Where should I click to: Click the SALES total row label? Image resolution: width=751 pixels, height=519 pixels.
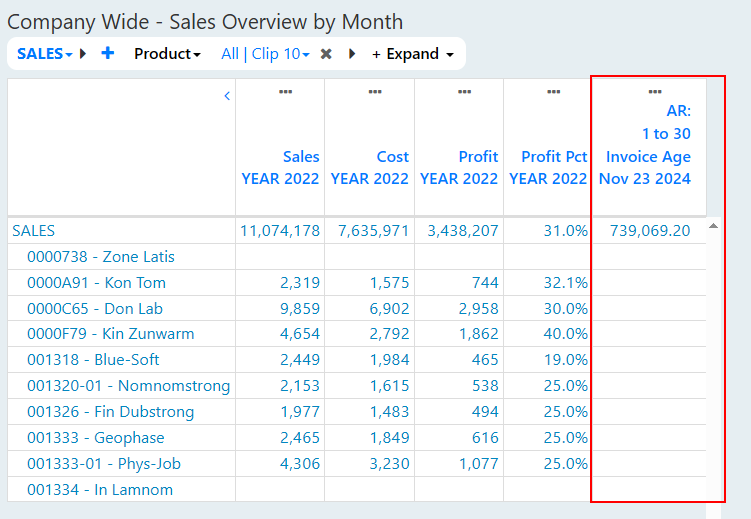pyautogui.click(x=34, y=231)
